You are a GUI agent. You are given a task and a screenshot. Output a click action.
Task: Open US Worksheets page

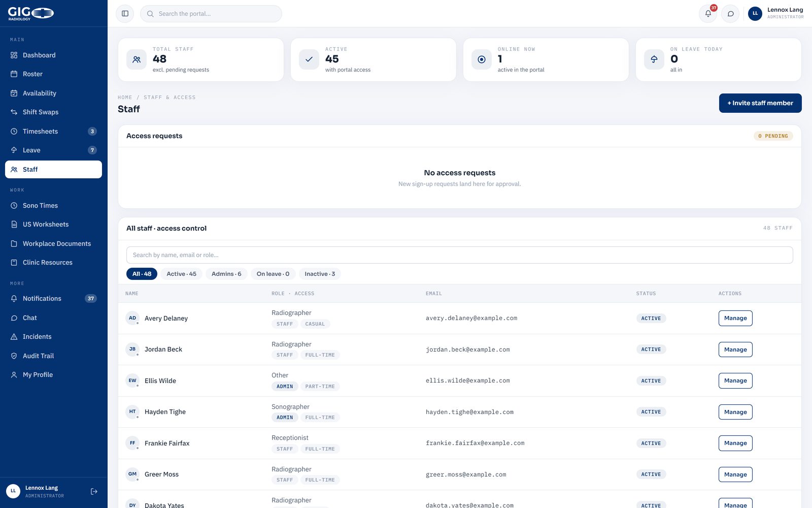pos(53,225)
